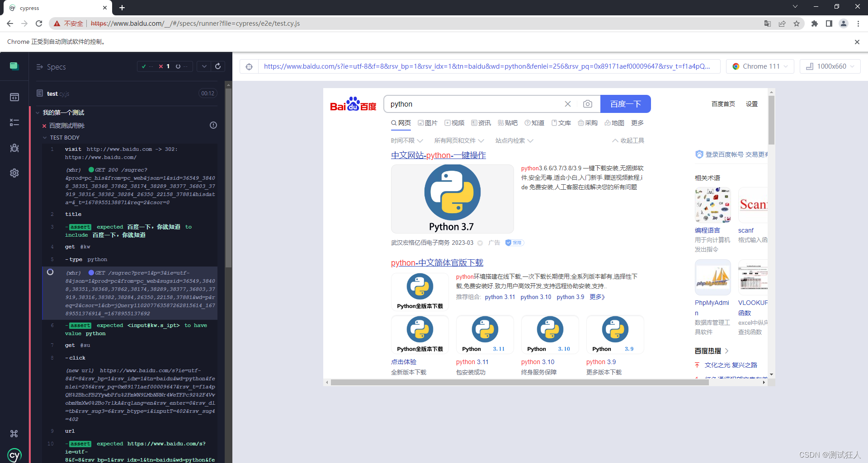Collapse search tools via 收起工具
The image size is (868, 463).
pos(628,140)
